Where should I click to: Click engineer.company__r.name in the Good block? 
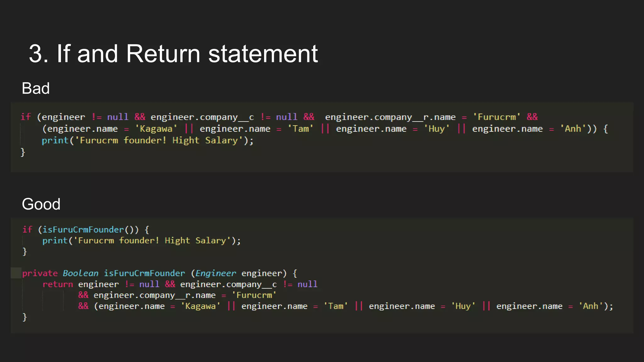pyautogui.click(x=154, y=295)
